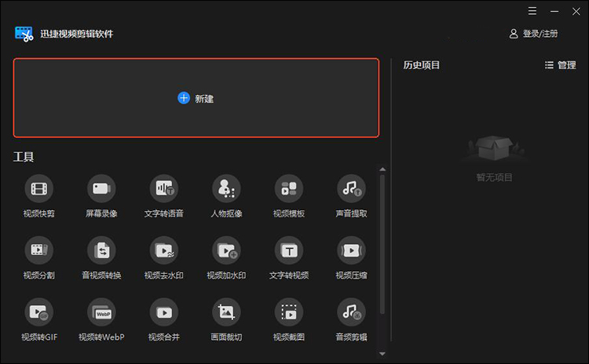Click the tools list scroll down arrow
Image resolution: width=589 pixels, height=364 pixels.
pos(382,354)
